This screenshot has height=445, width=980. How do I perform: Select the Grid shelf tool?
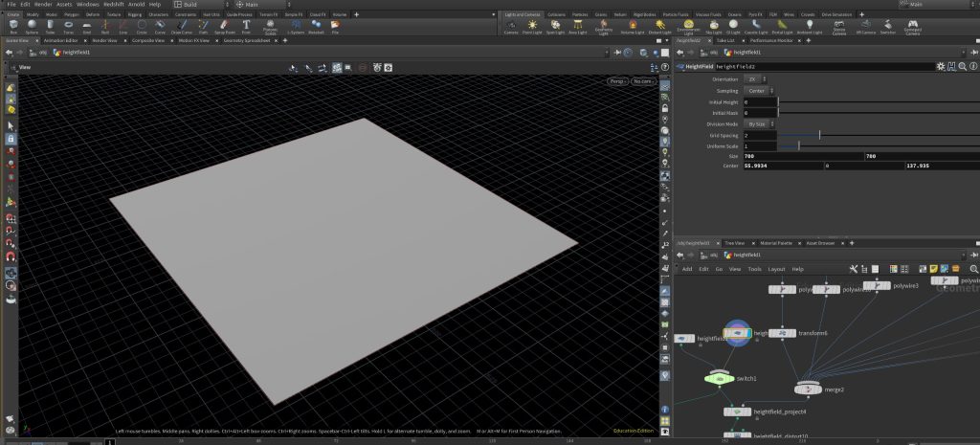[87, 26]
